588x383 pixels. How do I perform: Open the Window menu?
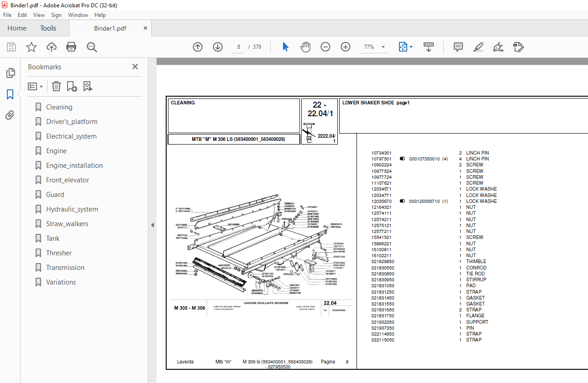tap(78, 15)
